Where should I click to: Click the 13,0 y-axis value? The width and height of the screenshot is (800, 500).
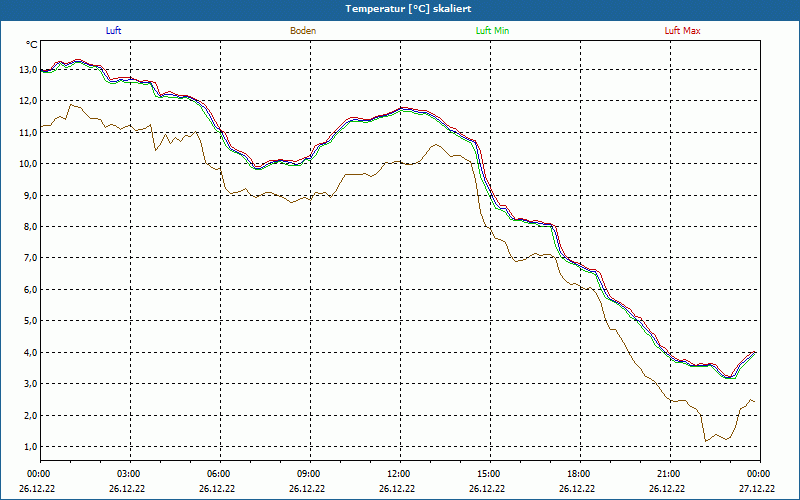click(x=28, y=70)
